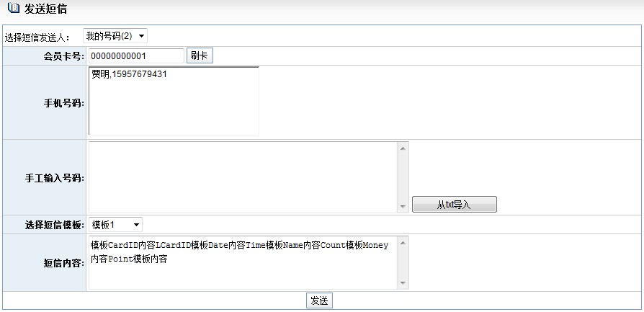Viewport: 644px width, 312px height.
Task: Click inside the 短信内容 text area
Action: pos(242,262)
